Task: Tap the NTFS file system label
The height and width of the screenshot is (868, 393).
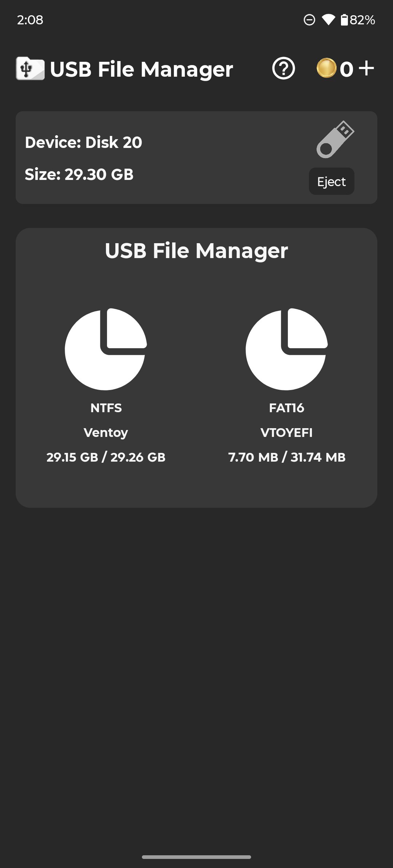Action: (x=106, y=408)
